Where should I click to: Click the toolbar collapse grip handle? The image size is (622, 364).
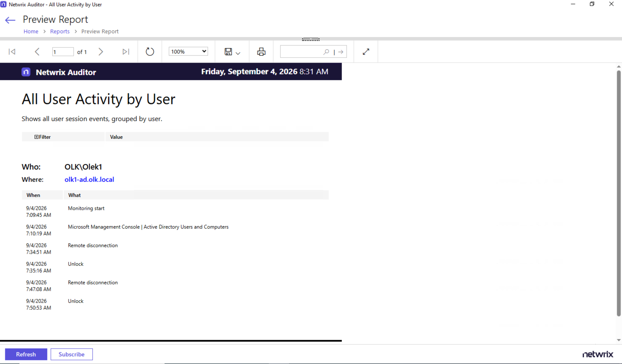point(311,39)
